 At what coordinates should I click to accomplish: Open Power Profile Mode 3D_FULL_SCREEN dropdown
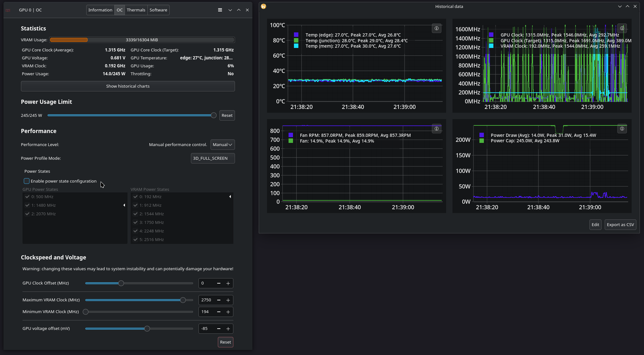pos(212,158)
